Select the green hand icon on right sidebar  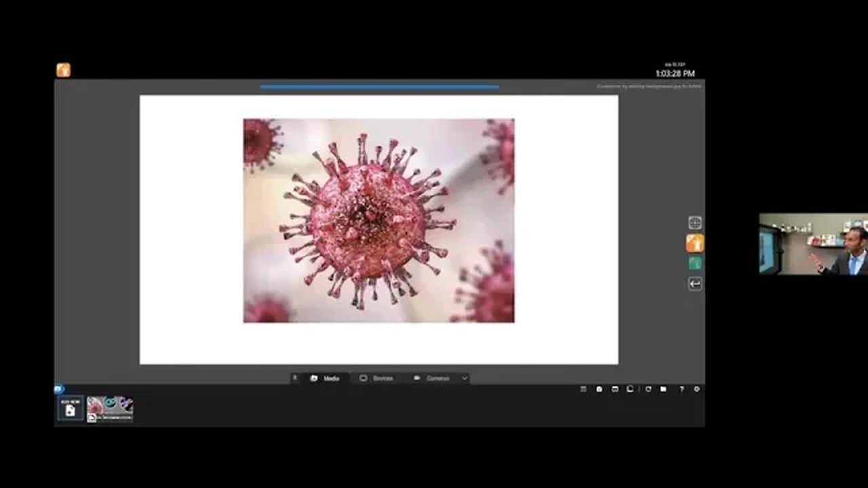click(x=694, y=264)
